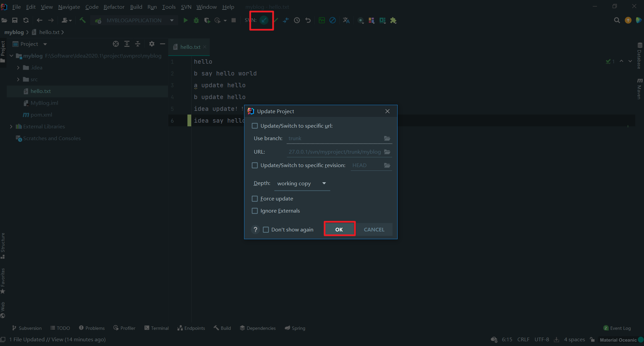Viewport: 644px width, 346px height.
Task: Click the Open folder toolbar icon
Action: [x=4, y=20]
